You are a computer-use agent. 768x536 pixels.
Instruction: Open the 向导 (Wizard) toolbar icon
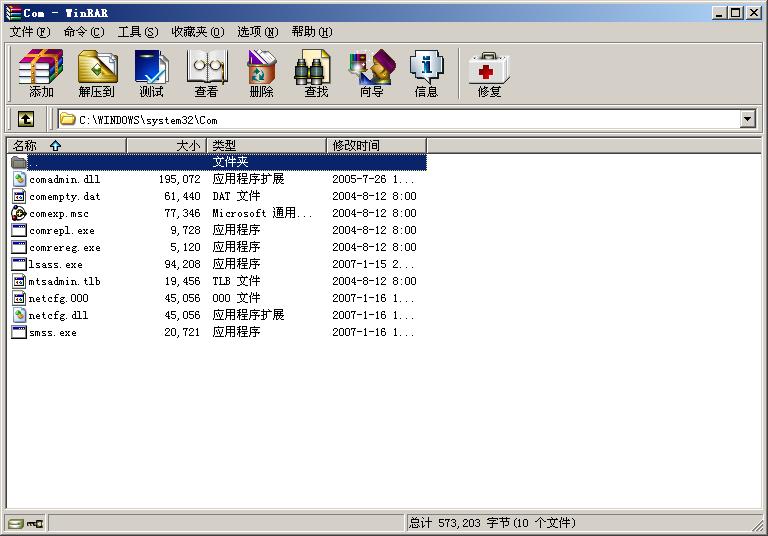pyautogui.click(x=371, y=73)
